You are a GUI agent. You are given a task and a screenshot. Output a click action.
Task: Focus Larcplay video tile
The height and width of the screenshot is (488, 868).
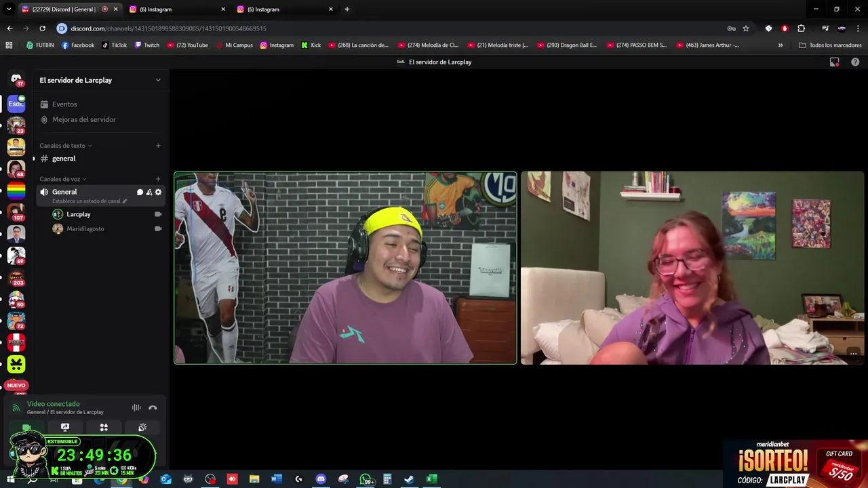click(x=345, y=268)
